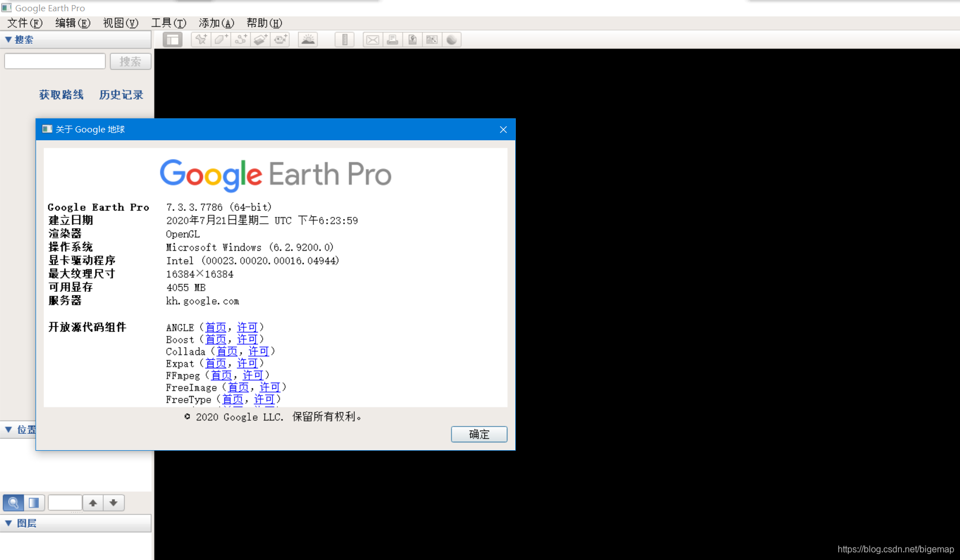
Task: Open the 视图(V) menu
Action: click(121, 23)
